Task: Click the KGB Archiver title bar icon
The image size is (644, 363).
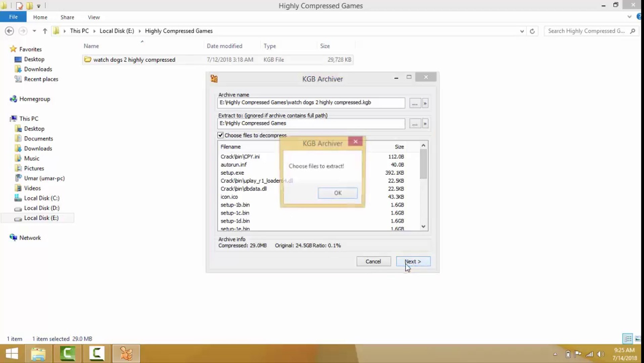Action: [214, 79]
